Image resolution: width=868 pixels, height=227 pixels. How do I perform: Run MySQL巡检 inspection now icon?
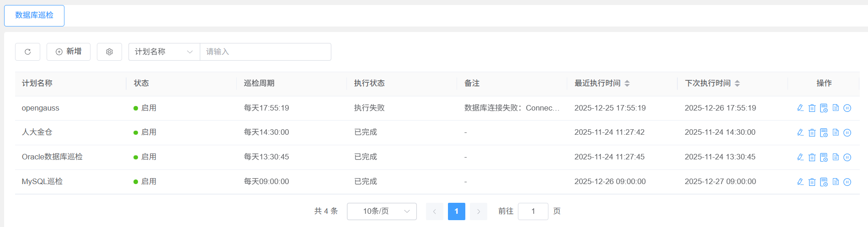pos(824,182)
